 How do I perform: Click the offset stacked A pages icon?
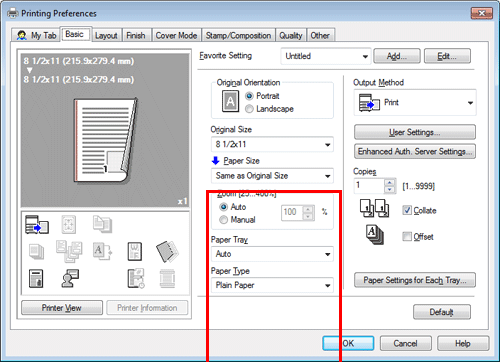375,235
